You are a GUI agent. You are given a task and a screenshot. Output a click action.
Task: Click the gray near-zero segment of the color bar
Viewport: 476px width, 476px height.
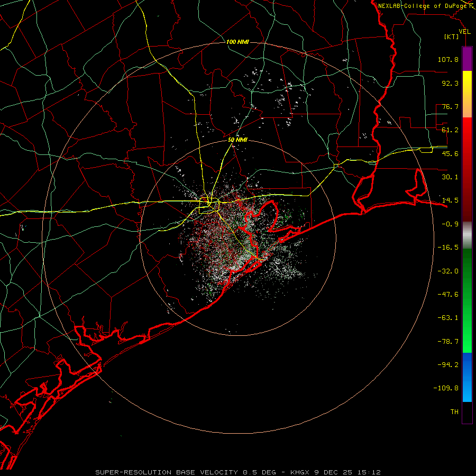click(467, 235)
